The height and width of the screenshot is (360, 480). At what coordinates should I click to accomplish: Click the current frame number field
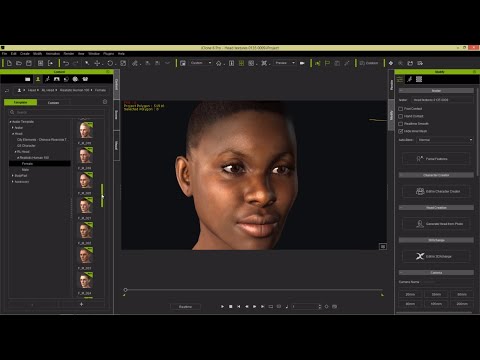(x=307, y=307)
